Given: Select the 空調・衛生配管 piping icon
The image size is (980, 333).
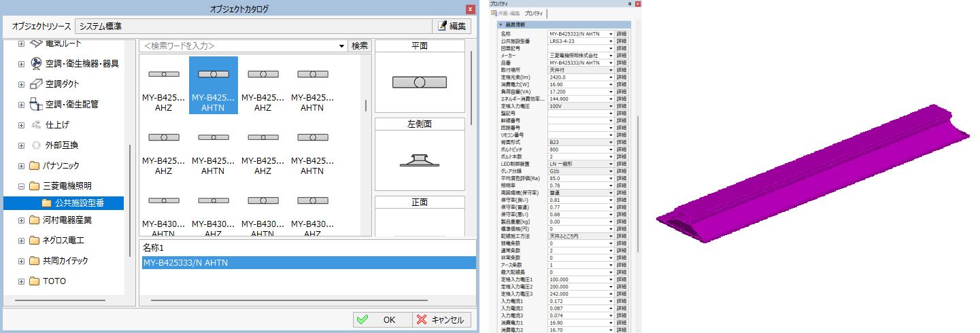Looking at the screenshot, I should (x=37, y=105).
